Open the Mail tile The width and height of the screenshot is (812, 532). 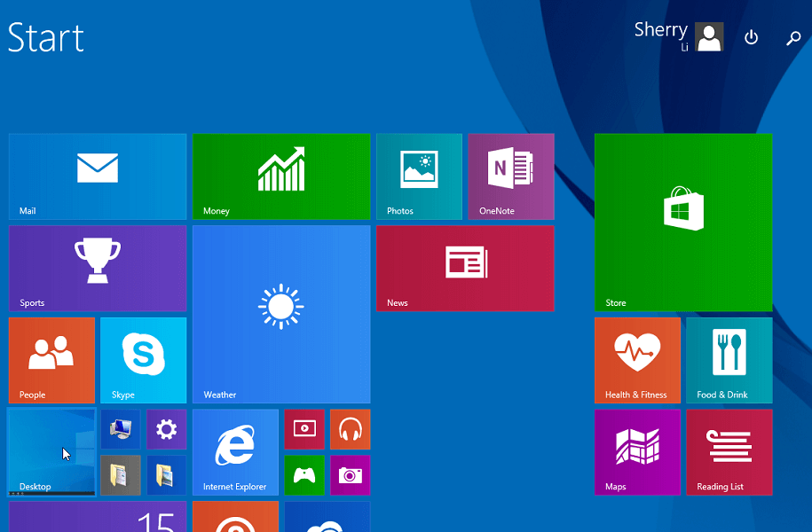point(98,176)
